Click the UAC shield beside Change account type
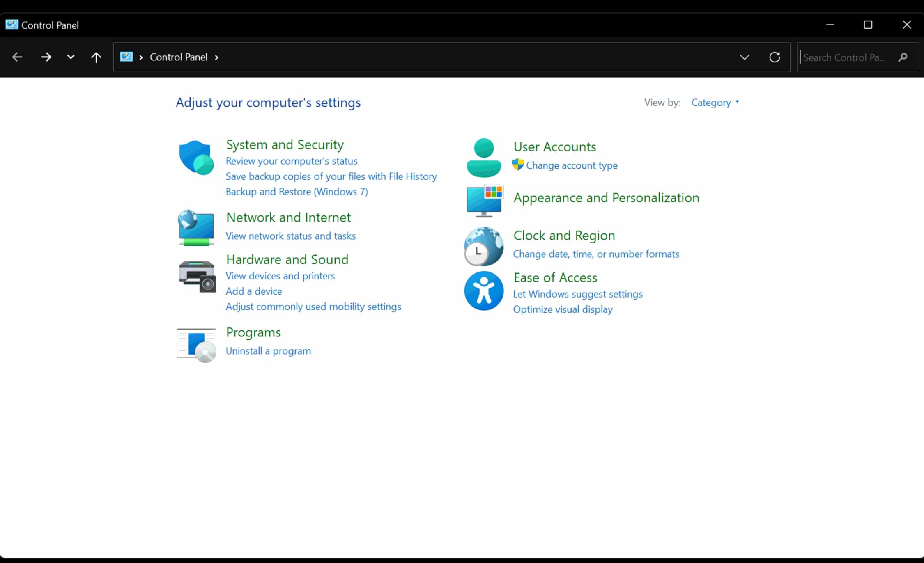The width and height of the screenshot is (924, 563). point(518,165)
